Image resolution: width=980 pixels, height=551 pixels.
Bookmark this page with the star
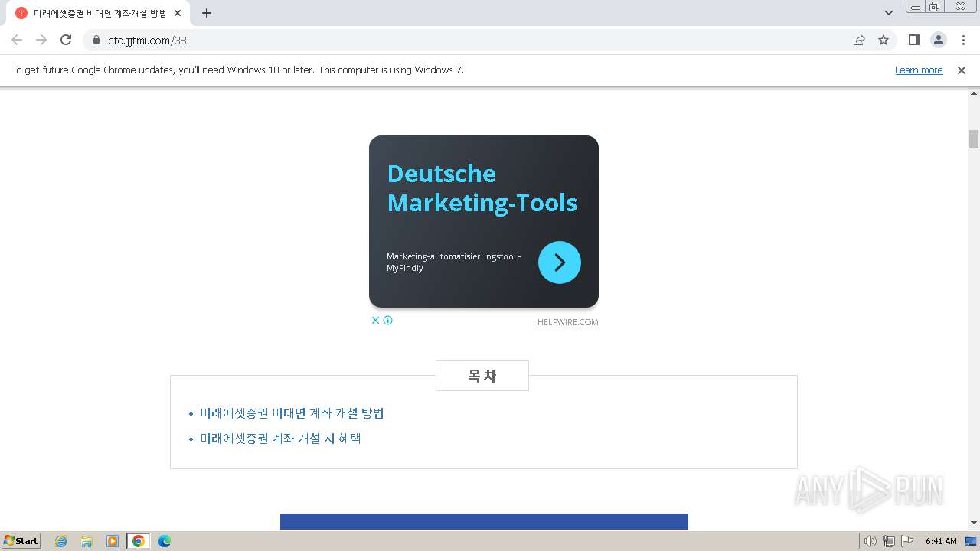click(x=884, y=40)
